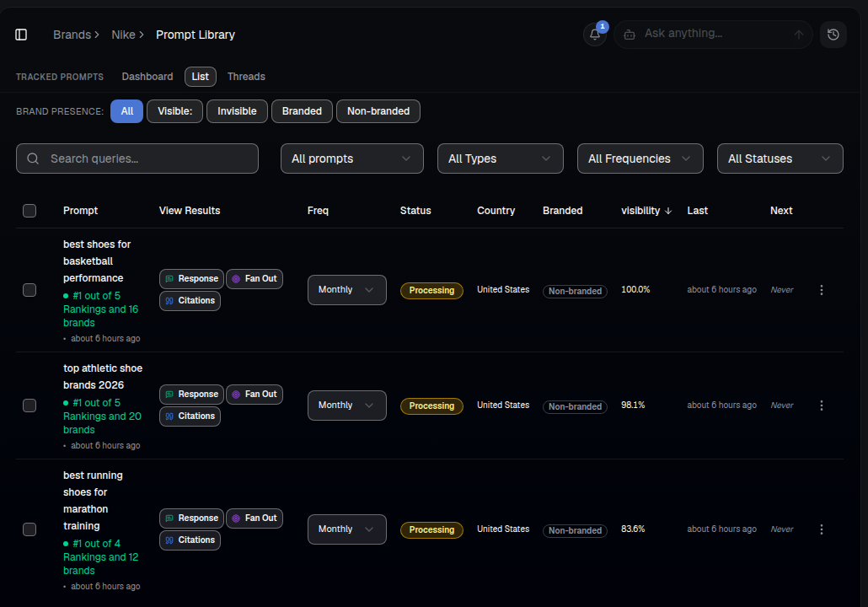Click the search magnifier icon
Viewport: 868px width, 607px height.
pos(33,159)
